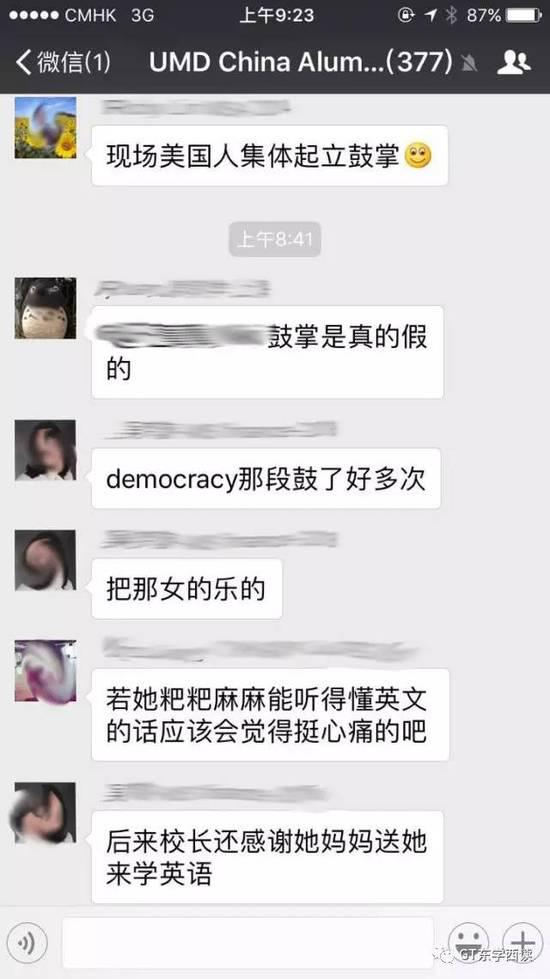Select message democracy那段鼓了好多次
The width and height of the screenshot is (550, 979).
[266, 478]
